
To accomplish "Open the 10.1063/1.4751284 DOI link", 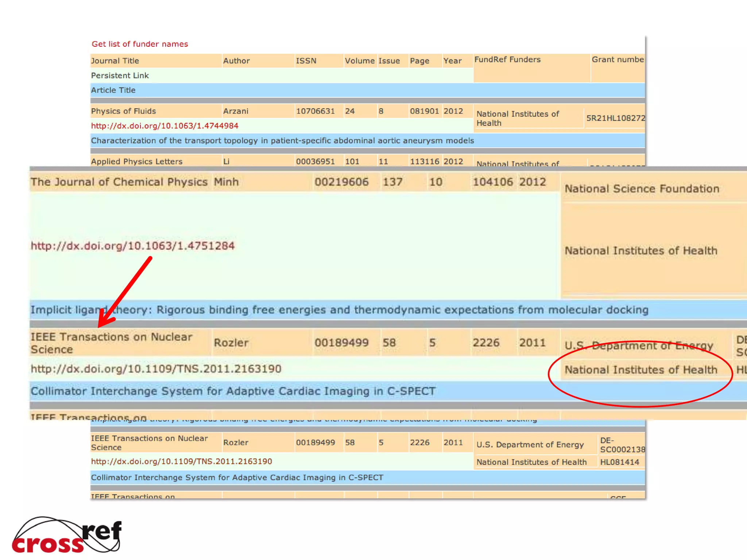I will pos(132,246).
